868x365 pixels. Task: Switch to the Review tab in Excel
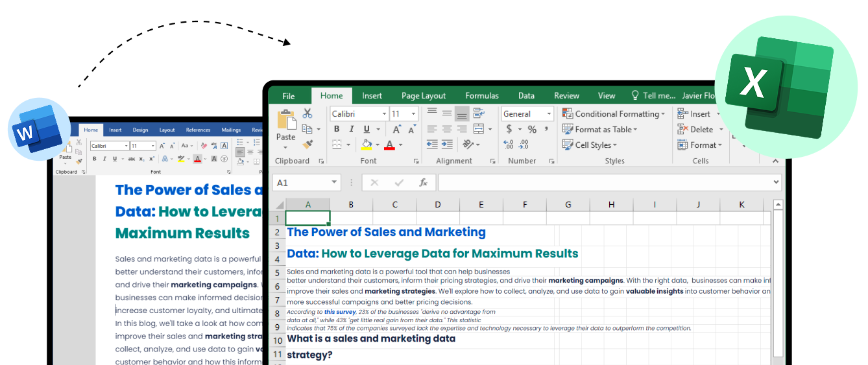tap(567, 95)
